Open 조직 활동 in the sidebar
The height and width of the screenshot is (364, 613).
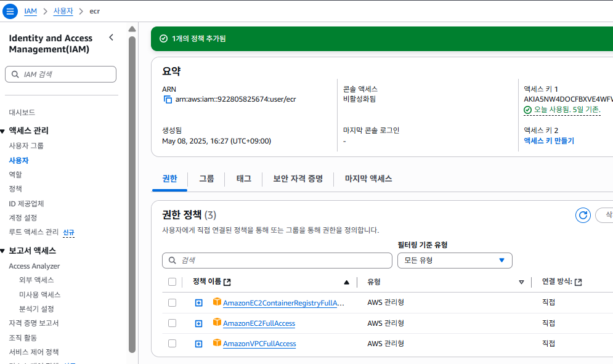click(23, 338)
